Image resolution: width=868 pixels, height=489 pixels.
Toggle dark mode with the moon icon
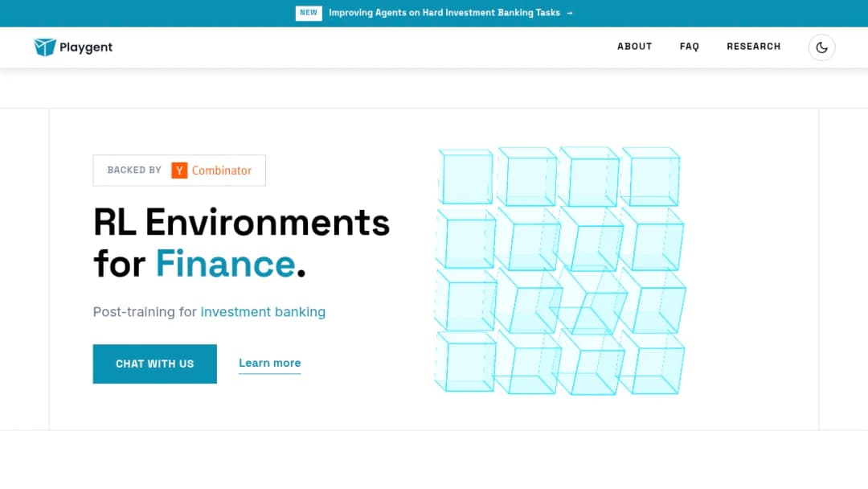pyautogui.click(x=821, y=47)
